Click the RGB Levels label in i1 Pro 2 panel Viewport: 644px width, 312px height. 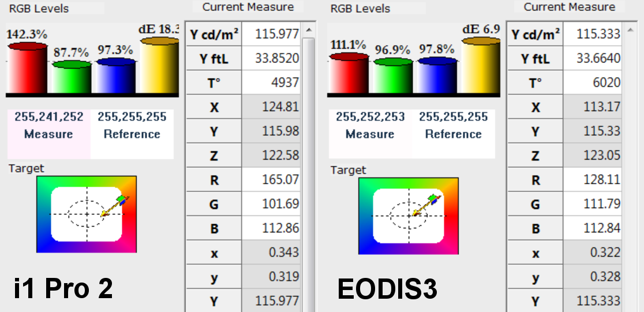click(39, 9)
